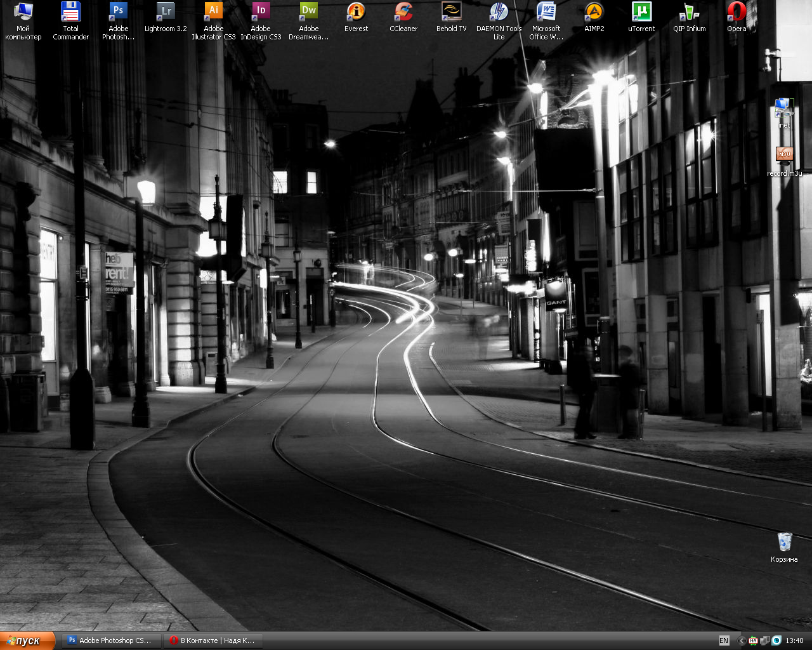Click the Adobe InDesign CS3 icon
The height and width of the screenshot is (650, 812).
261,12
